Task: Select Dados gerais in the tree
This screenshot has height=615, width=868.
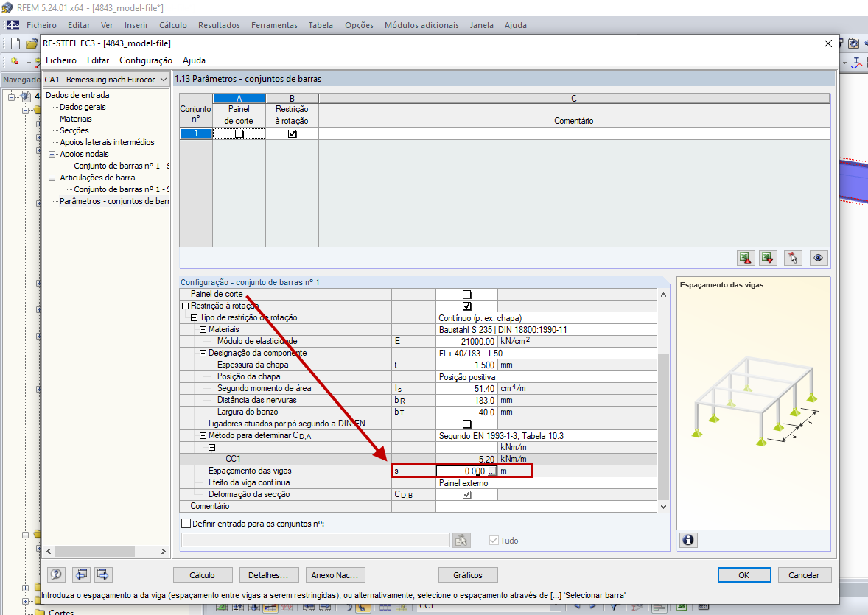Action: click(x=83, y=107)
